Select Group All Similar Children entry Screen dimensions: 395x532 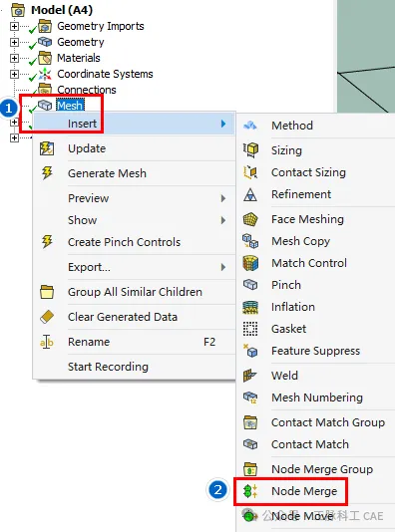coord(134,292)
